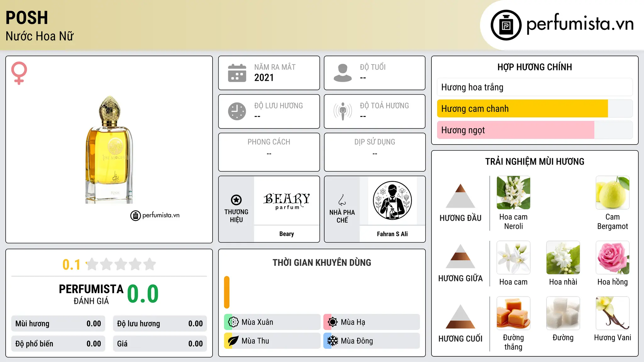Select the Hoa cam middle note image
644x362 pixels.
coord(514,258)
